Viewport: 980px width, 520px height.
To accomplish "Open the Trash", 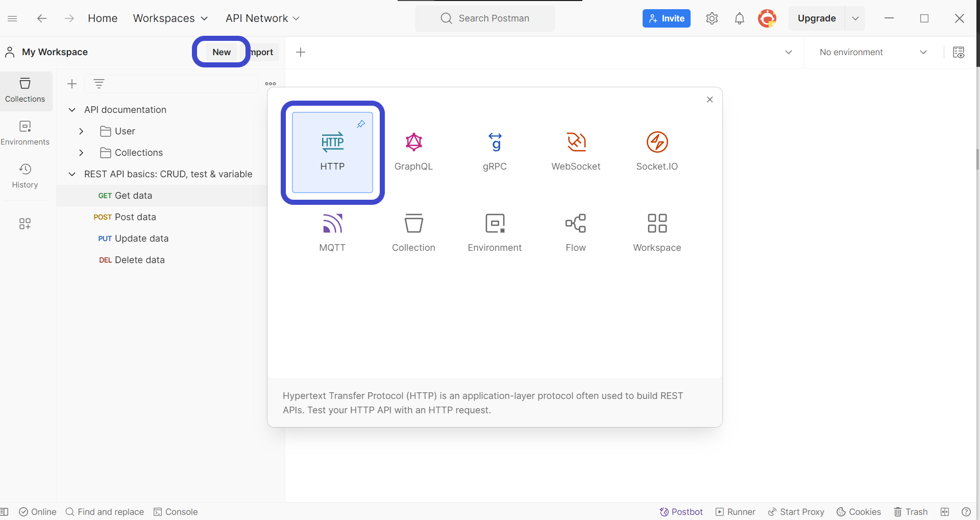I will click(911, 512).
